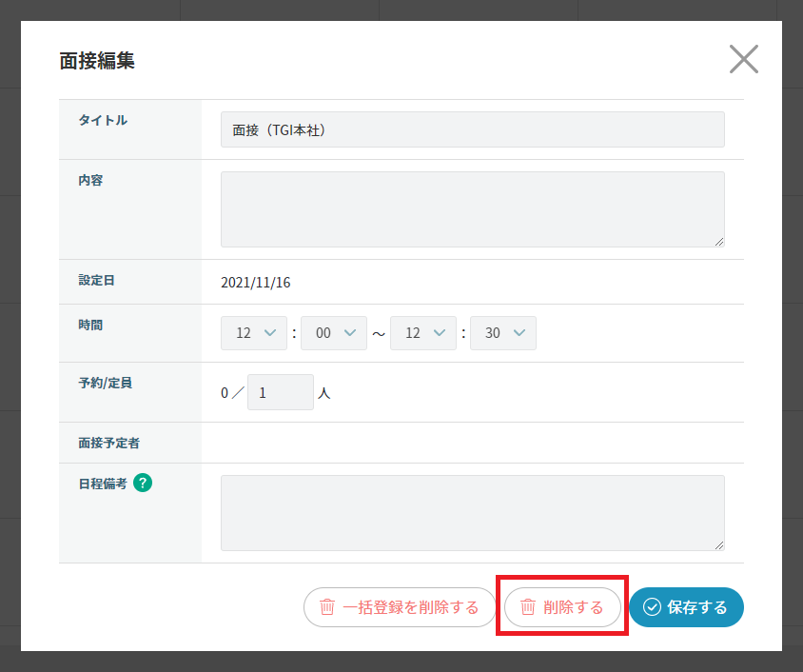
Task: Click the 一括登録を削除する button label
Action: click(x=410, y=607)
